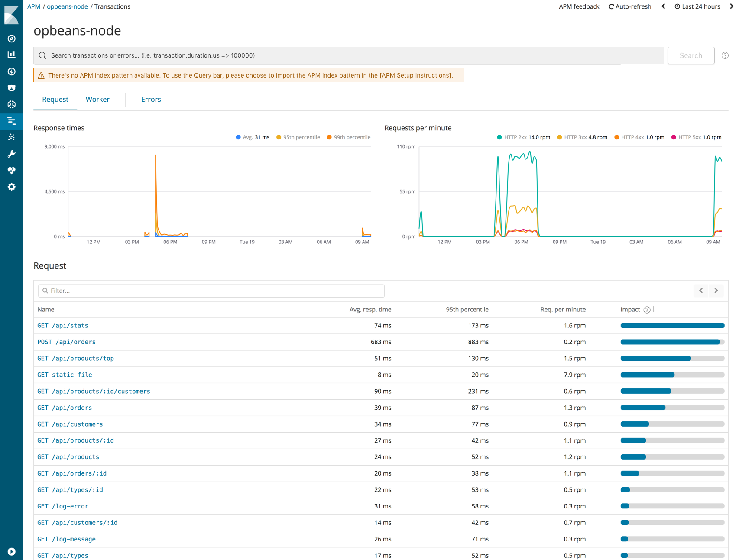This screenshot has width=739, height=560.
Task: Switch to the Worker tab
Action: (x=97, y=100)
